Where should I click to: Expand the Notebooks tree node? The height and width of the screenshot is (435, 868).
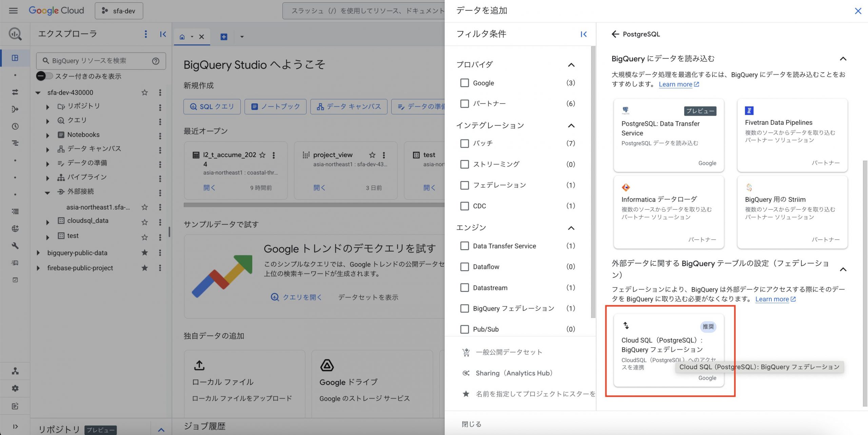(x=47, y=135)
